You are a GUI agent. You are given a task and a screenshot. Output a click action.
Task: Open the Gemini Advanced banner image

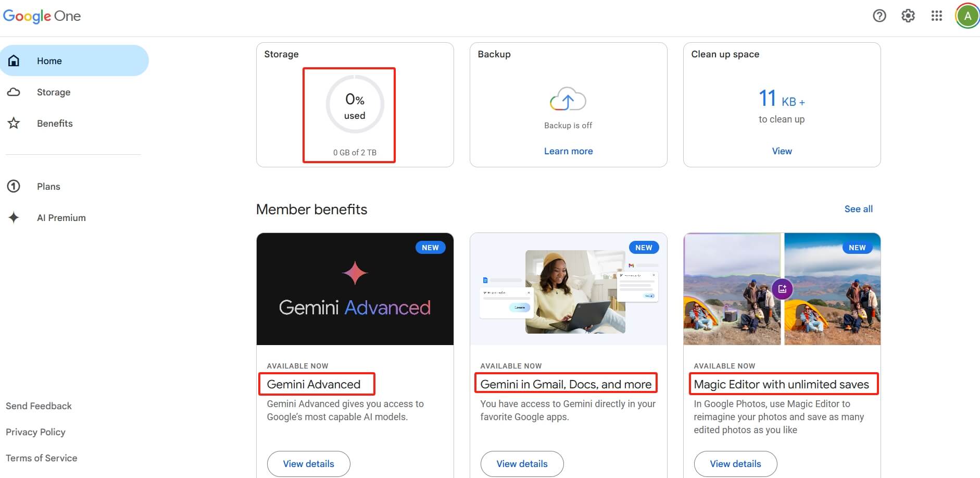pos(355,289)
